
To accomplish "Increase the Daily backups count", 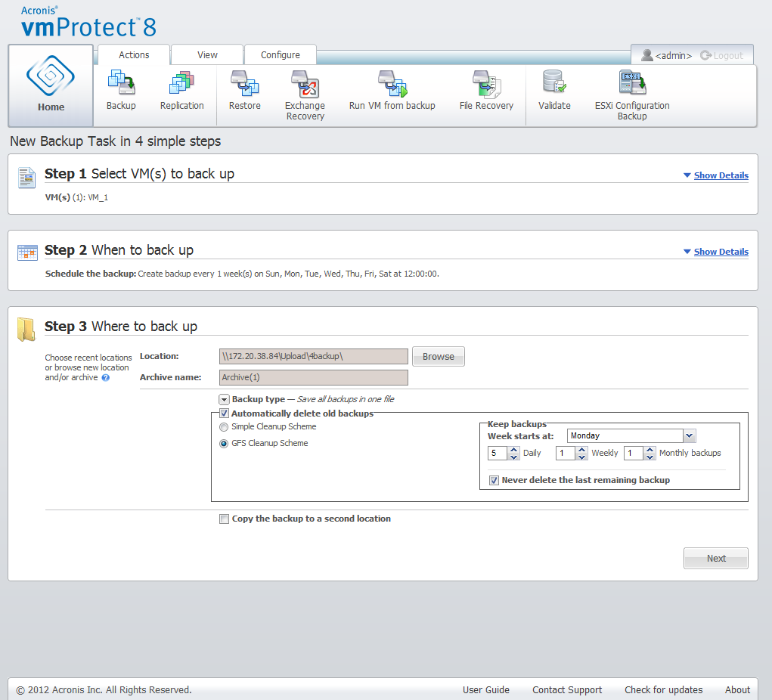I will coord(513,450).
